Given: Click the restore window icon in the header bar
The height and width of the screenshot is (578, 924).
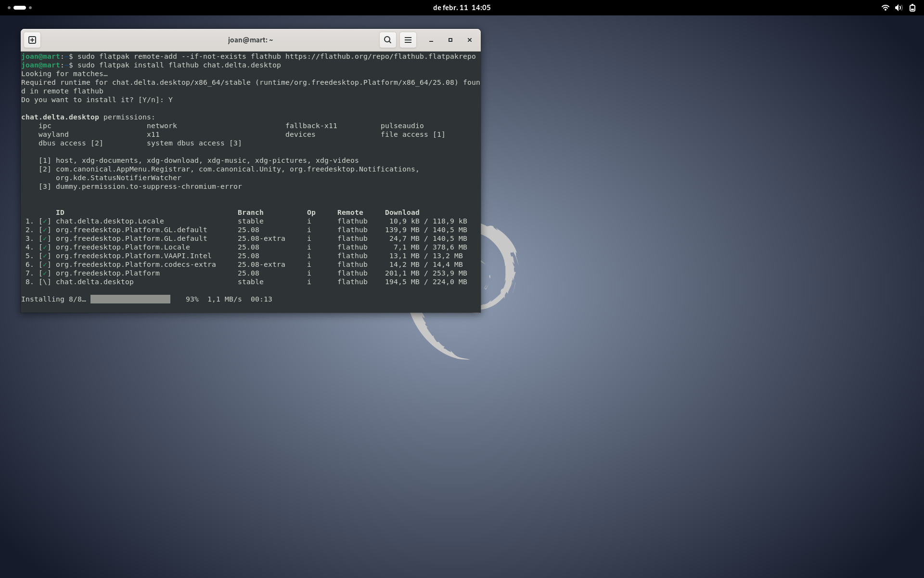Looking at the screenshot, I should (x=450, y=40).
